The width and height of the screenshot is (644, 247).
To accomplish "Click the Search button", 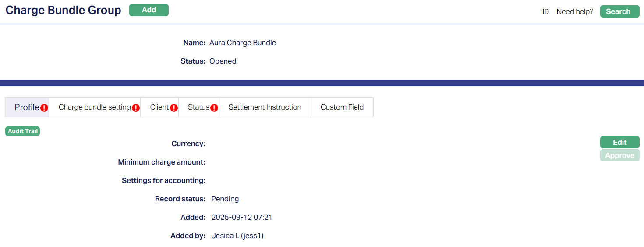I will (618, 11).
